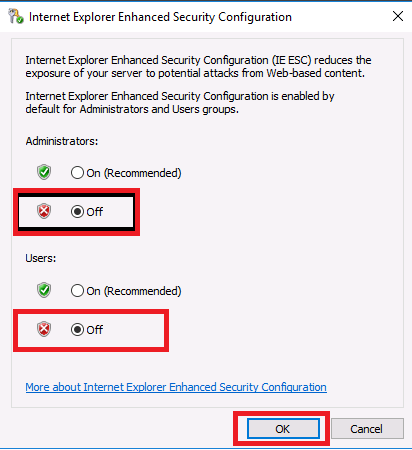Click the "Users:" group heading
Screen dimensions: 412x450
(x=41, y=258)
